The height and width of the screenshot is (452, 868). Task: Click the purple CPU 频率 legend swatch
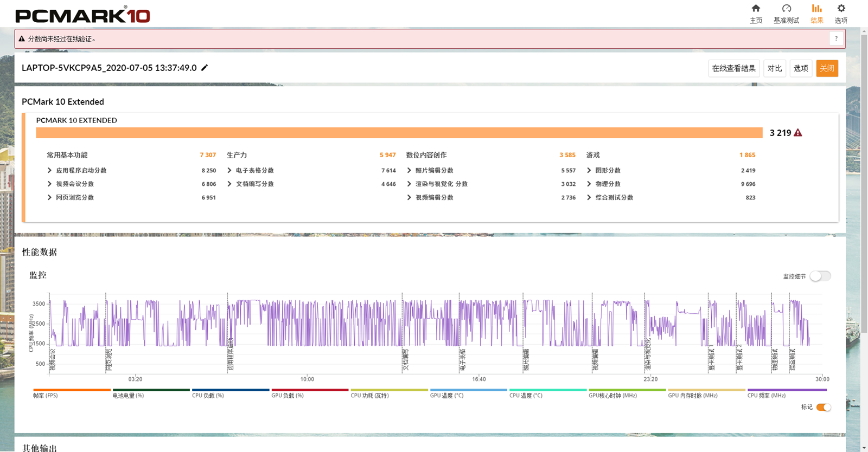click(x=787, y=390)
